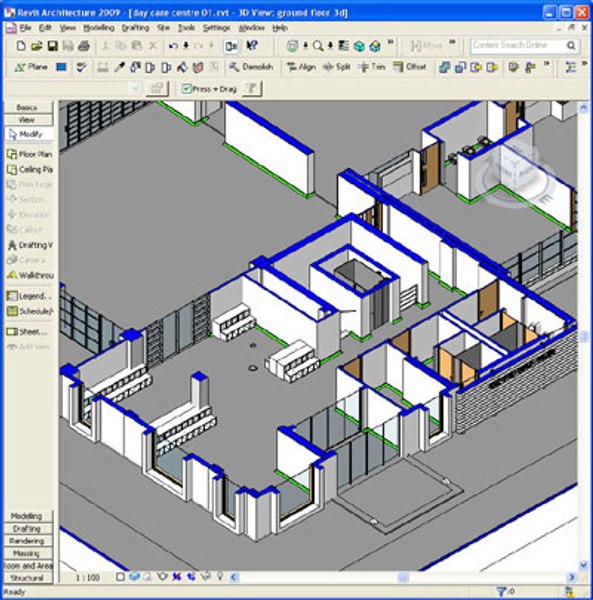Print using the printer icon
Image resolution: width=593 pixels, height=600 pixels.
coord(84,46)
